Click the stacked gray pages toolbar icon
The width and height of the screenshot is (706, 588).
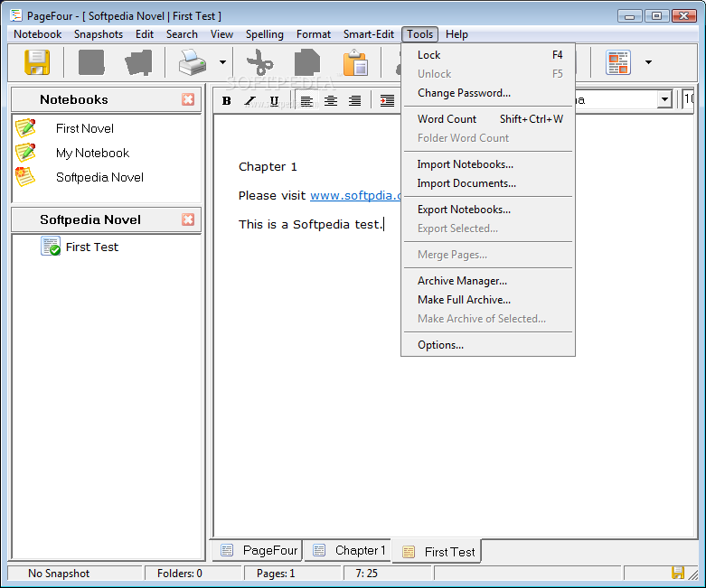point(138,62)
